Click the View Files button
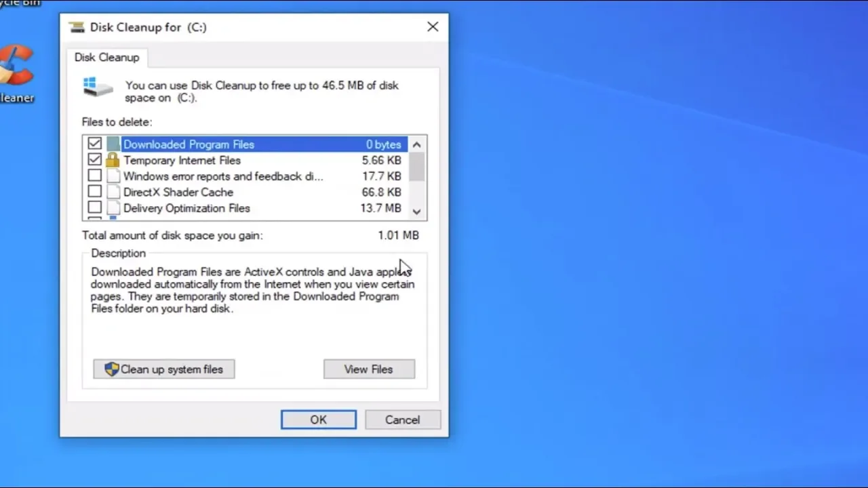Image resolution: width=868 pixels, height=488 pixels. tap(369, 369)
